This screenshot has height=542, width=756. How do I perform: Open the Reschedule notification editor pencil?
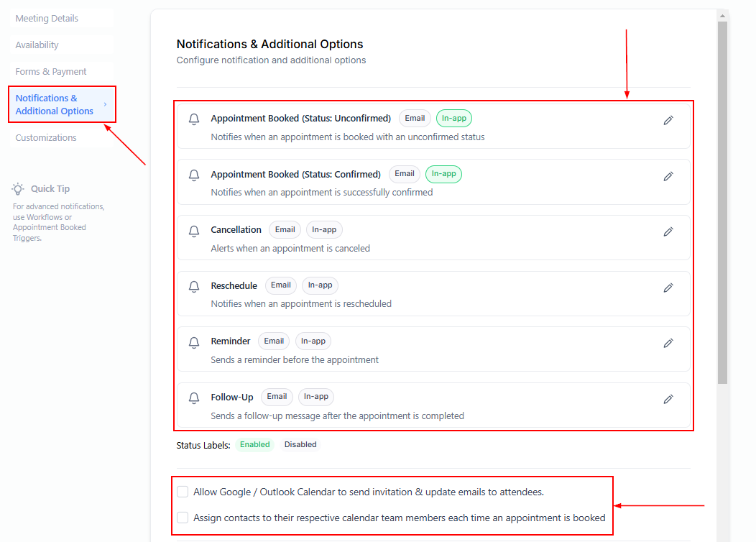(x=668, y=288)
